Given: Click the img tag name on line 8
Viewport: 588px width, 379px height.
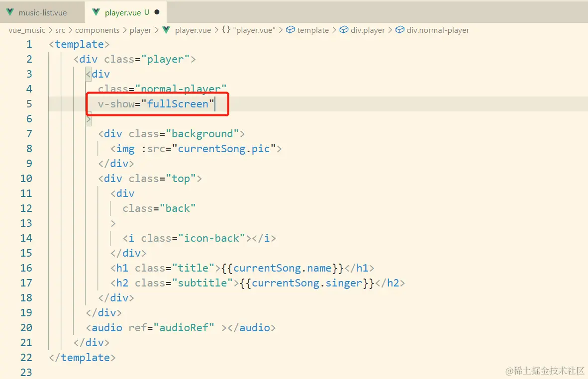Looking at the screenshot, I should 125,149.
